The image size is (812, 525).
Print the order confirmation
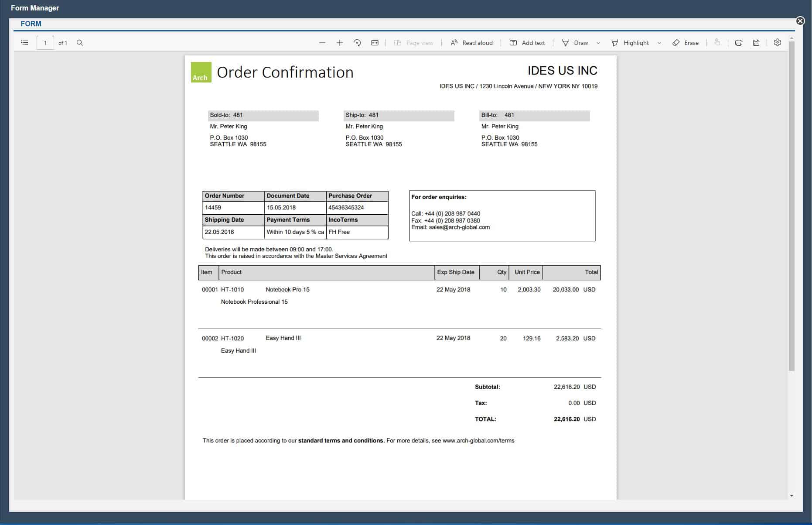pos(738,43)
